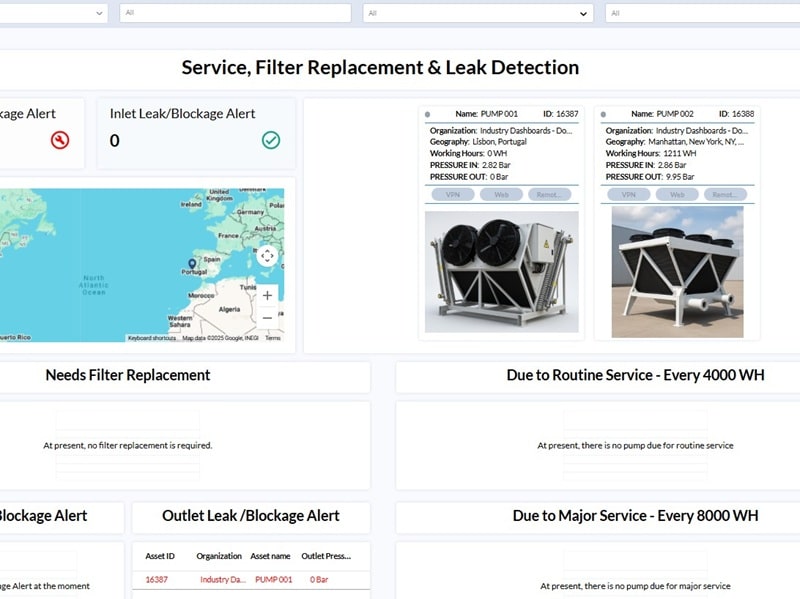
Task: Click map Keyboard shortcuts link
Action: pos(153,338)
